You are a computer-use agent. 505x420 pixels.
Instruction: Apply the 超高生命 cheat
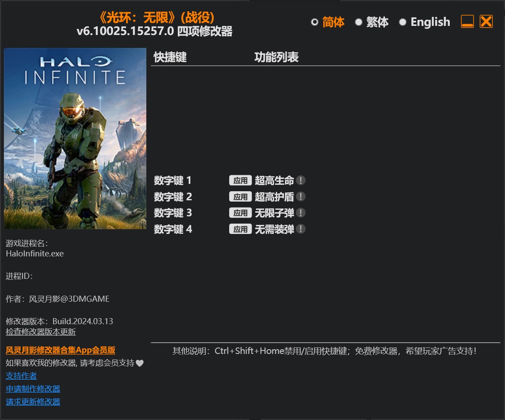click(x=240, y=180)
